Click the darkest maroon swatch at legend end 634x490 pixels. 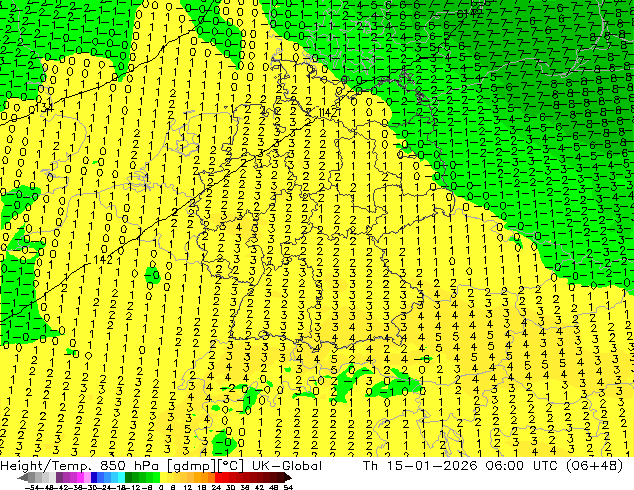[281, 477]
